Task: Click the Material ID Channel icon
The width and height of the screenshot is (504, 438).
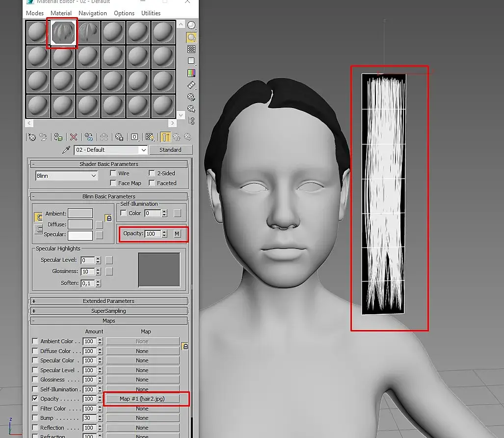Action: pyautogui.click(x=134, y=137)
